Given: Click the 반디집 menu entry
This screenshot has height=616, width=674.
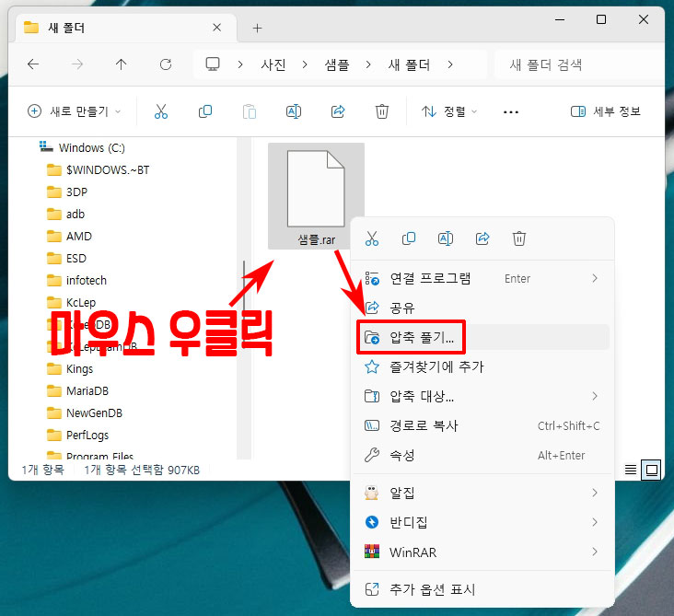Looking at the screenshot, I should click(x=482, y=522).
